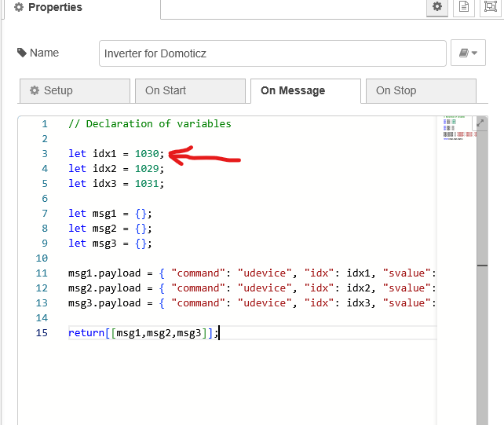The image size is (504, 425).
Task: Select the On Message tab
Action: point(305,90)
